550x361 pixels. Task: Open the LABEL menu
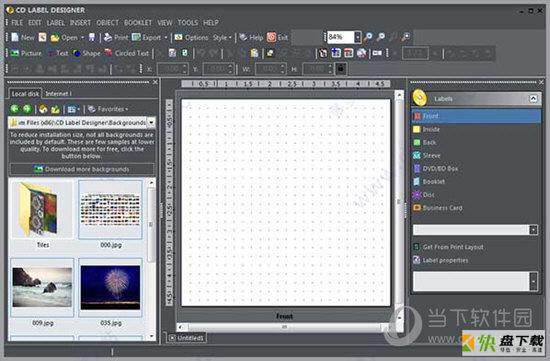55,23
